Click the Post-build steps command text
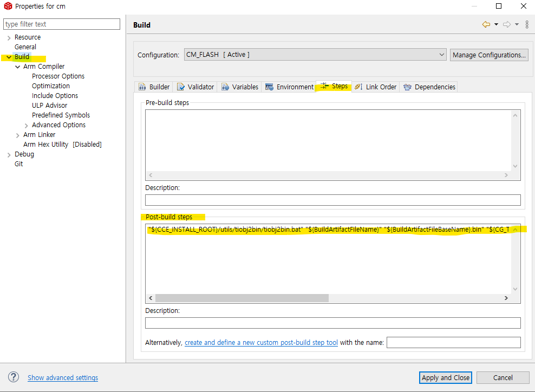The height and width of the screenshot is (392, 535). pyautogui.click(x=329, y=229)
